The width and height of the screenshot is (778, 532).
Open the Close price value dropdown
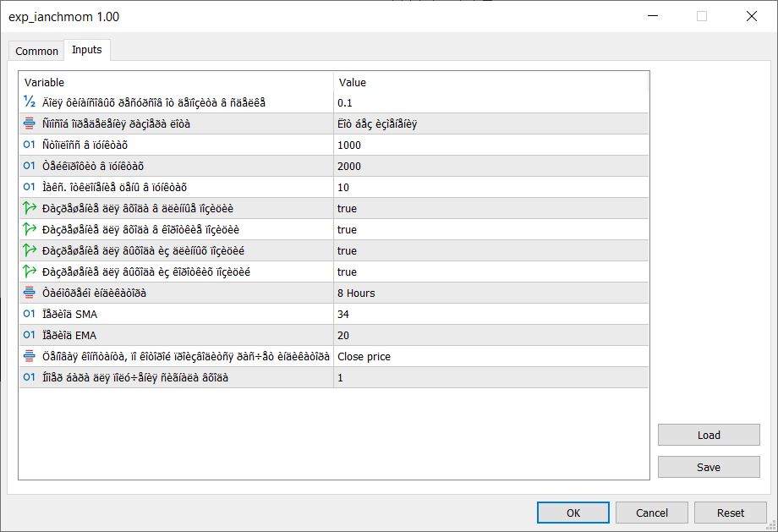(x=490, y=357)
